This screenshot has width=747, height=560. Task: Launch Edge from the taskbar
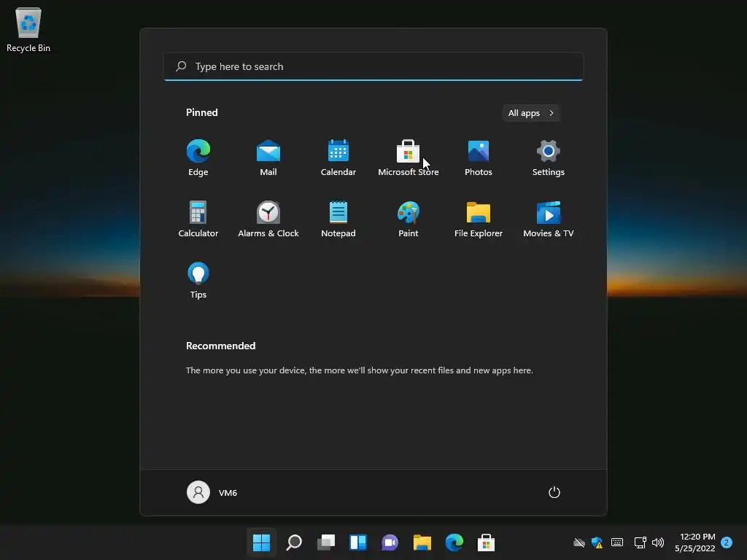click(x=454, y=542)
